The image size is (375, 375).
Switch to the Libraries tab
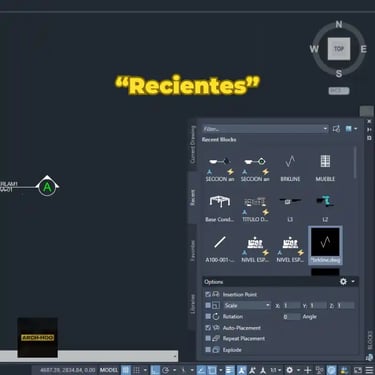(192, 303)
